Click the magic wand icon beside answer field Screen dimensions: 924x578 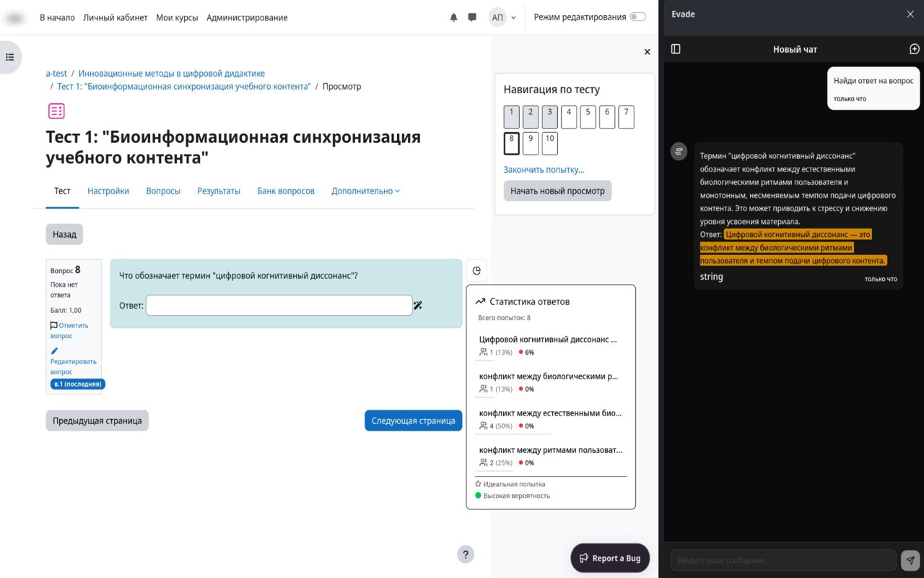click(x=418, y=306)
